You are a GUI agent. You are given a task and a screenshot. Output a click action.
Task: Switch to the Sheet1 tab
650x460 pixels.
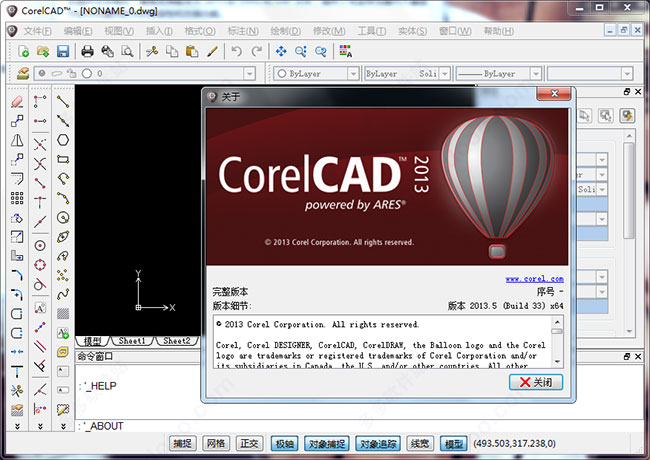tap(132, 341)
